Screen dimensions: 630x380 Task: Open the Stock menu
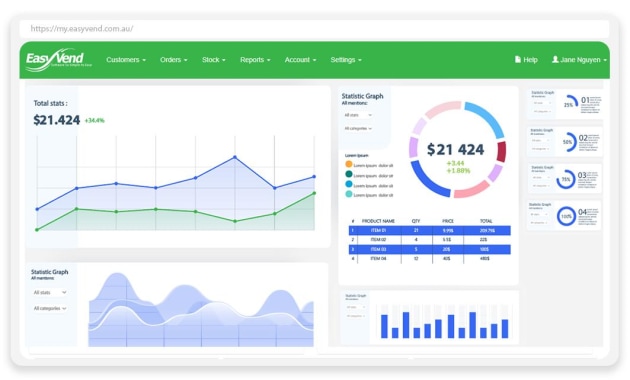click(213, 60)
